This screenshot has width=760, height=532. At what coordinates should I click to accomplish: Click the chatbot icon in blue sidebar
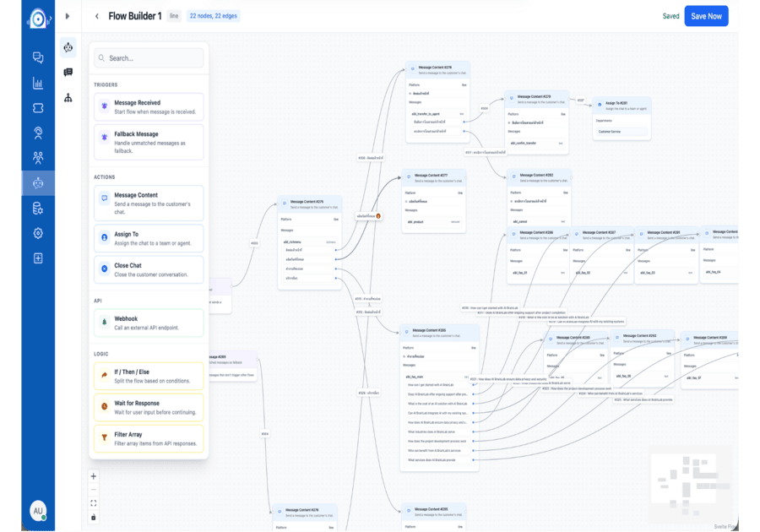pos(38,182)
